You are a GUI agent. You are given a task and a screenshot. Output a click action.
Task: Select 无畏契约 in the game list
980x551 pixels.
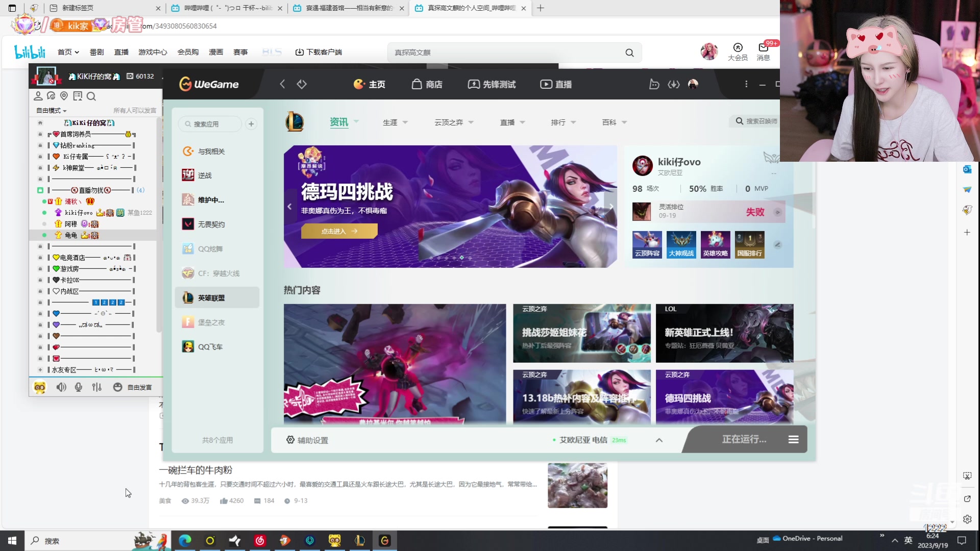(217, 224)
